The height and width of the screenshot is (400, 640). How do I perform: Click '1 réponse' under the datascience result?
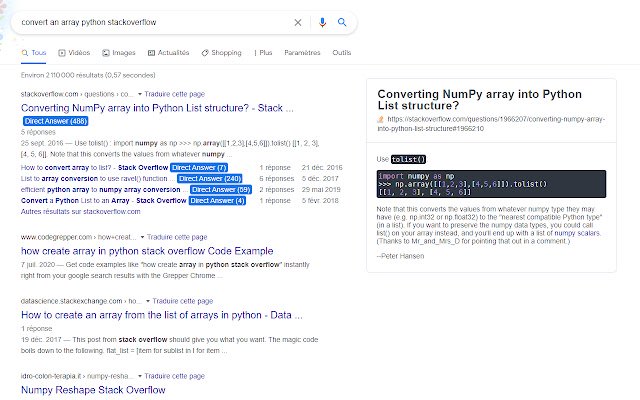(x=36, y=329)
